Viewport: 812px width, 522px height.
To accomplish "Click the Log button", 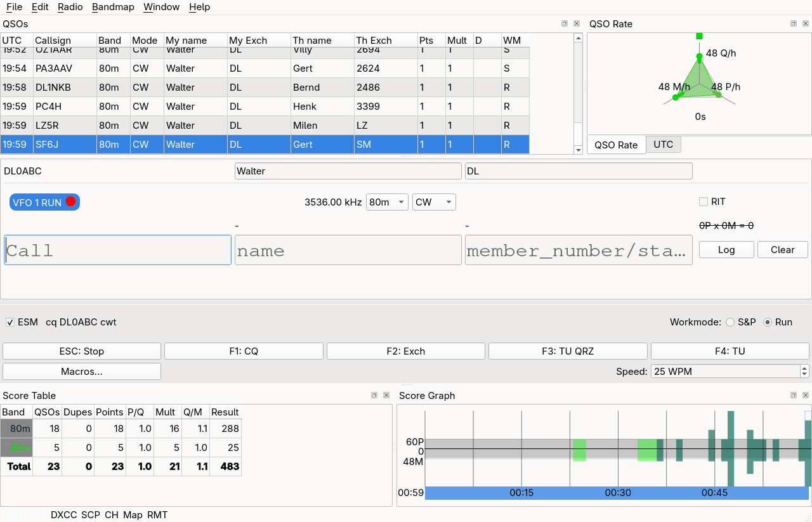I will tap(726, 250).
